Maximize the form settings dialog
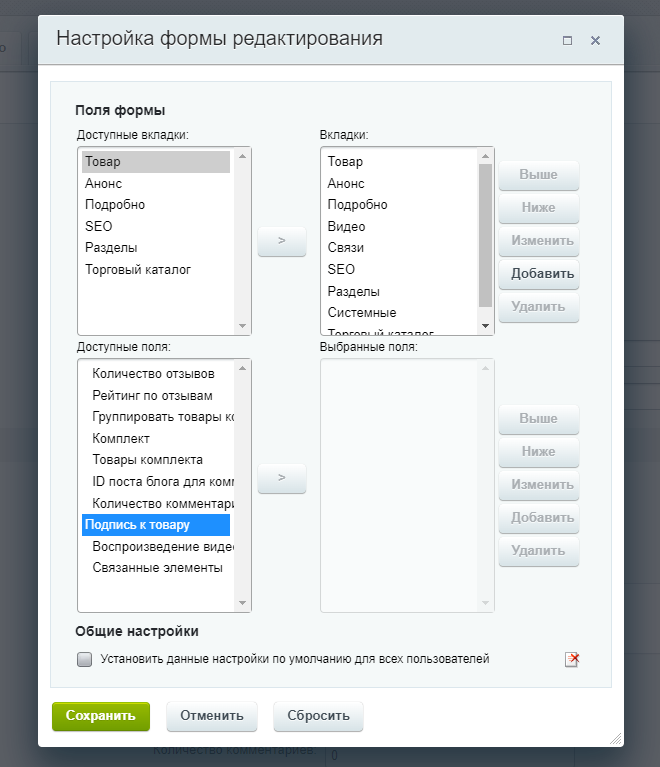Screen dimensions: 660x767 [x=568, y=41]
